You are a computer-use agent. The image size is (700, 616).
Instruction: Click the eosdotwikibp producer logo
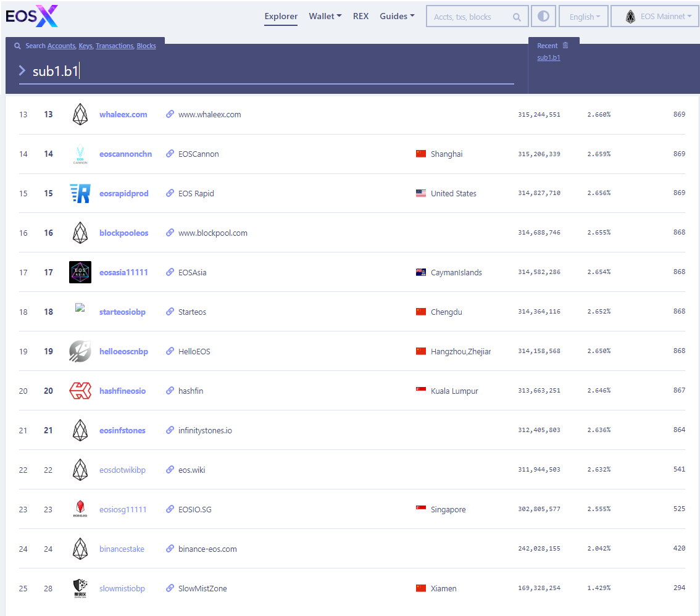[x=80, y=470]
